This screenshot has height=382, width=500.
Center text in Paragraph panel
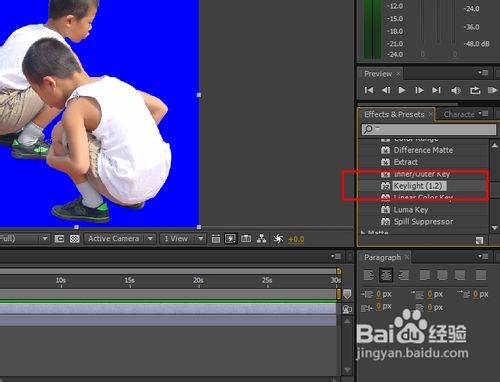(386, 275)
